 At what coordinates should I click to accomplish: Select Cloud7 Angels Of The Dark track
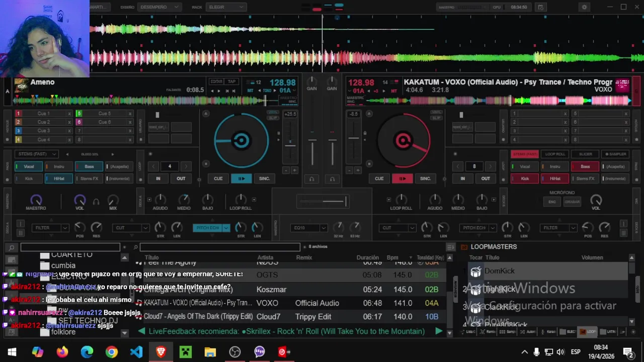point(290,317)
